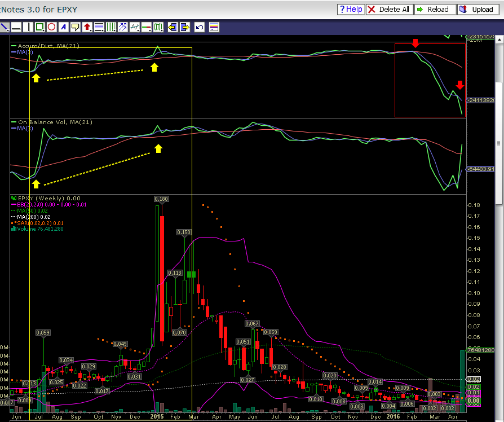Click the yellow left-arrow send backward icon

pos(173,27)
